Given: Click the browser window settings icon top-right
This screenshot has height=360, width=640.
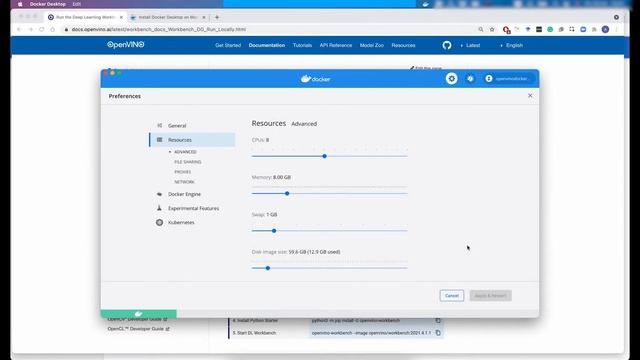Looking at the screenshot, I should tap(616, 17).
